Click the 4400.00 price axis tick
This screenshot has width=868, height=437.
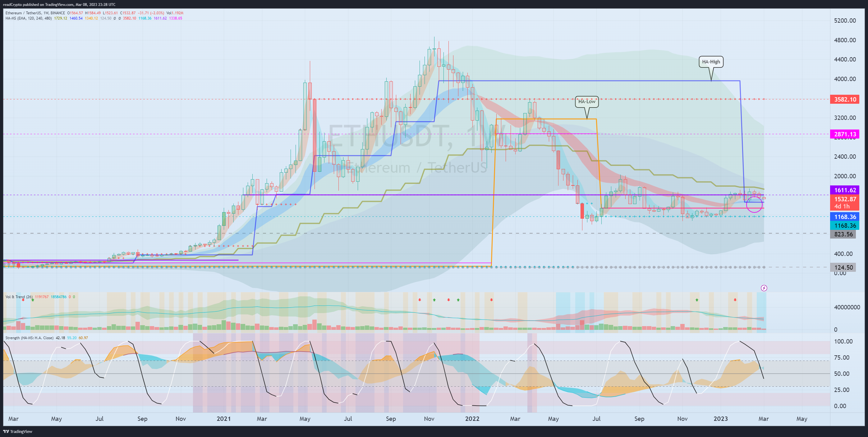click(x=845, y=59)
